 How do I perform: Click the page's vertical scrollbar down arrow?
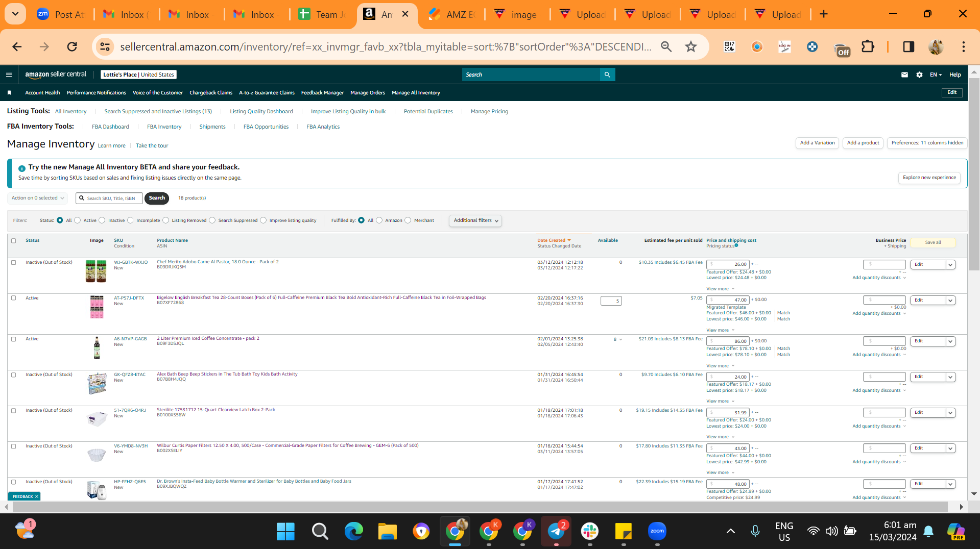coord(974,494)
